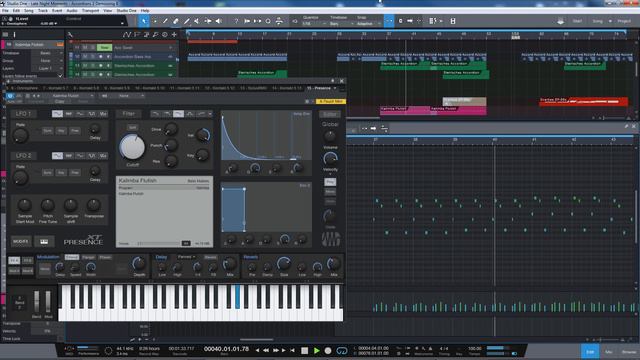Click the Stop button in transport
Screen dimensions: 640x360
pos(304,350)
